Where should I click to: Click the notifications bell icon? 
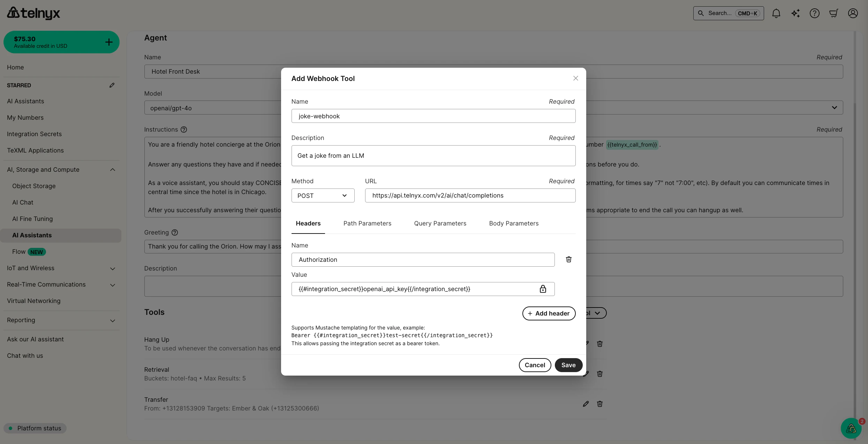point(776,13)
